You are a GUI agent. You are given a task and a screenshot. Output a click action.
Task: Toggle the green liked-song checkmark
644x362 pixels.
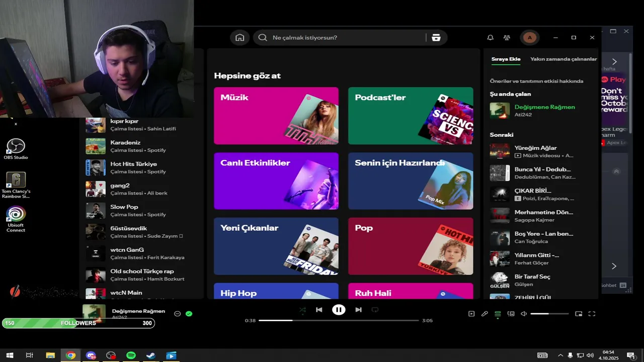189,314
